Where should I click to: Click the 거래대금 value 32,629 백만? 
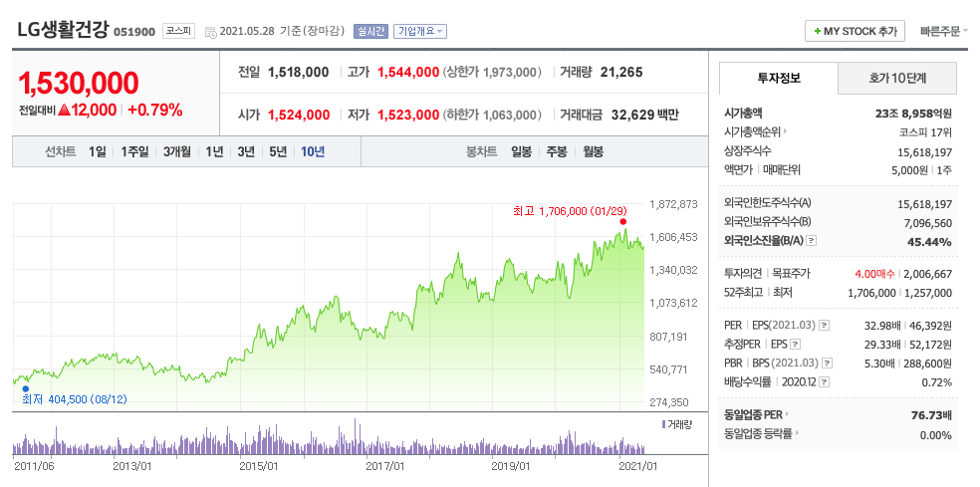(x=643, y=116)
